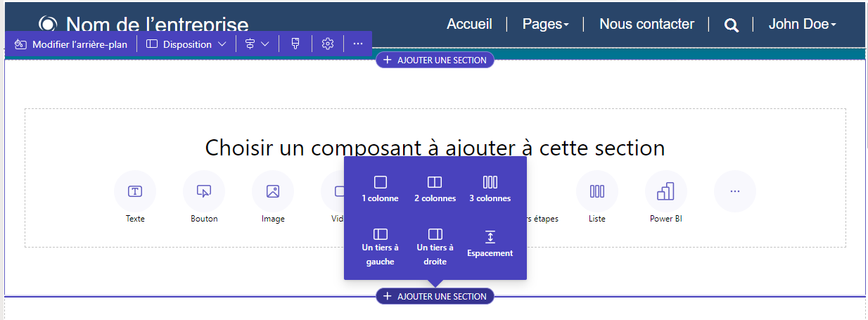868x320 pixels.
Task: Go to Accueil page
Action: click(470, 24)
